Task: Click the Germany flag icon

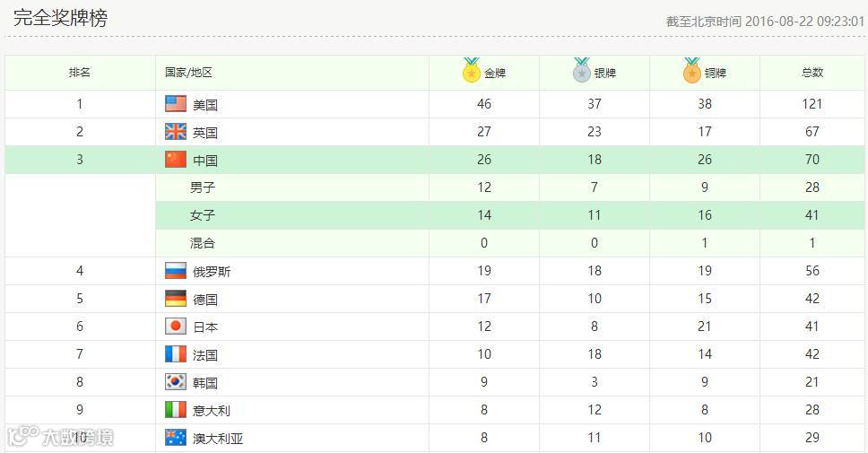Action: (176, 299)
